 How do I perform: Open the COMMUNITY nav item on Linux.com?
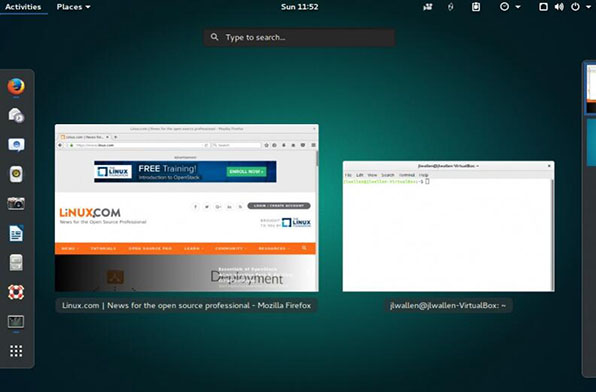(230, 249)
